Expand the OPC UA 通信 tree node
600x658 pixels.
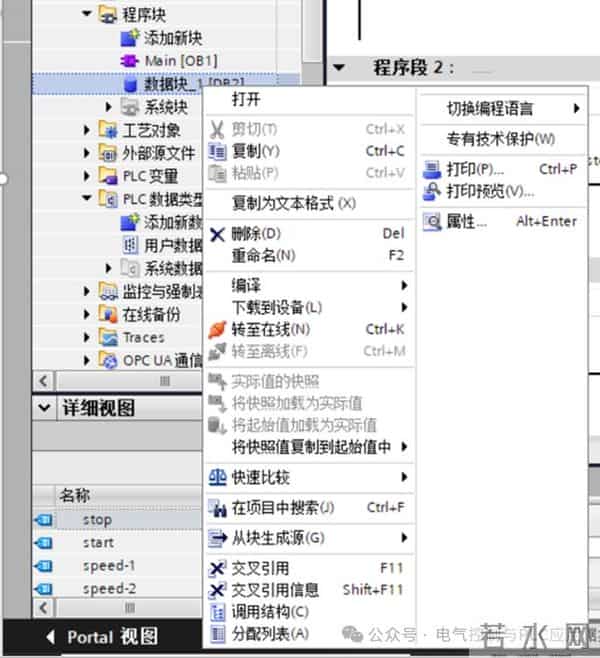pos(86,360)
